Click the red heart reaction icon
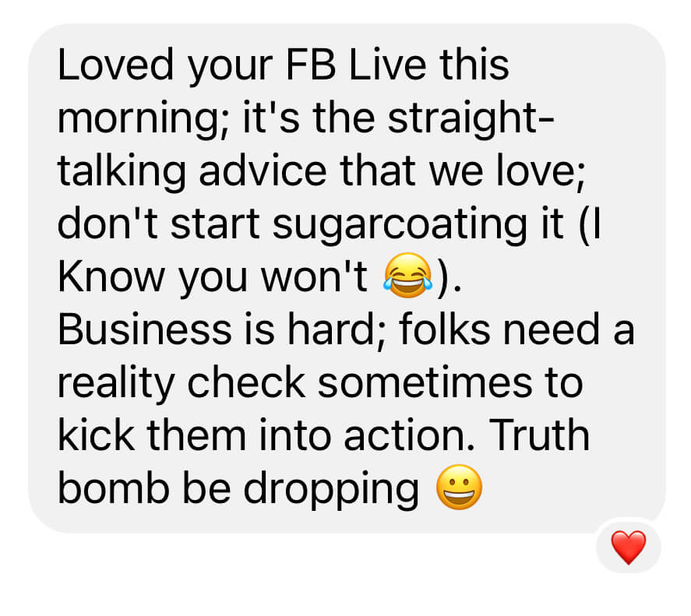 pos(629,547)
